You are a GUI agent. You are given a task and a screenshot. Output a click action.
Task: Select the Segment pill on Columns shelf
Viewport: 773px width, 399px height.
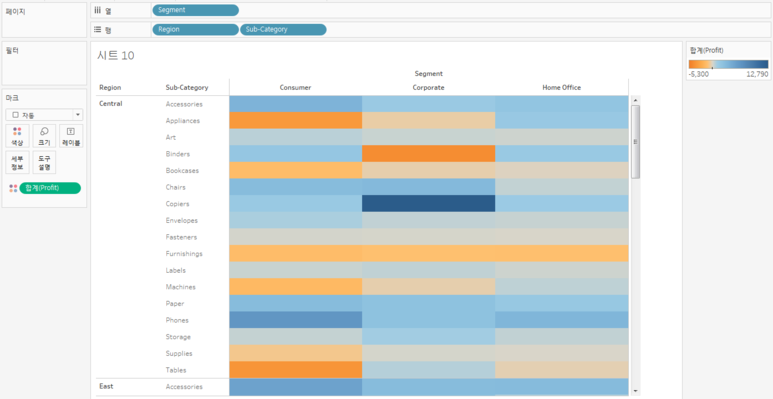195,10
